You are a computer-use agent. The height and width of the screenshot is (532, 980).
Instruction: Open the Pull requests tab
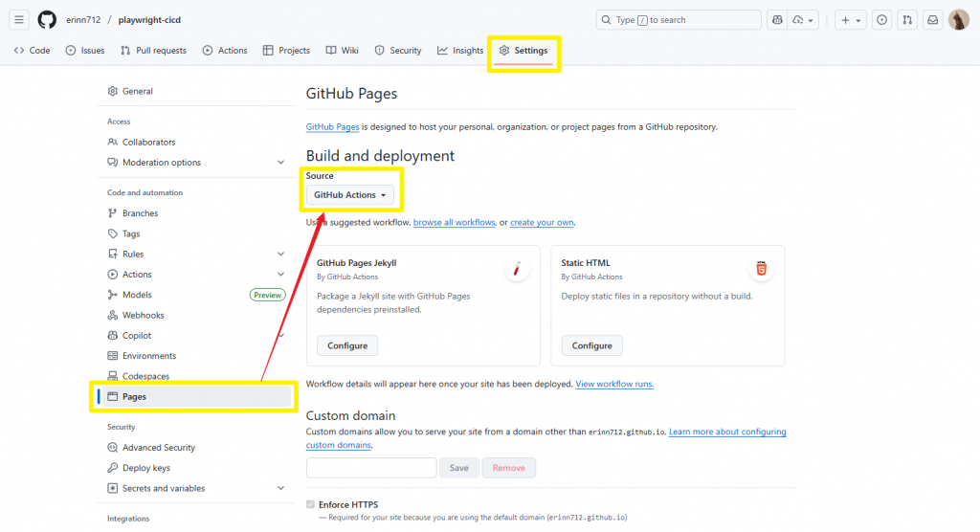tap(153, 51)
